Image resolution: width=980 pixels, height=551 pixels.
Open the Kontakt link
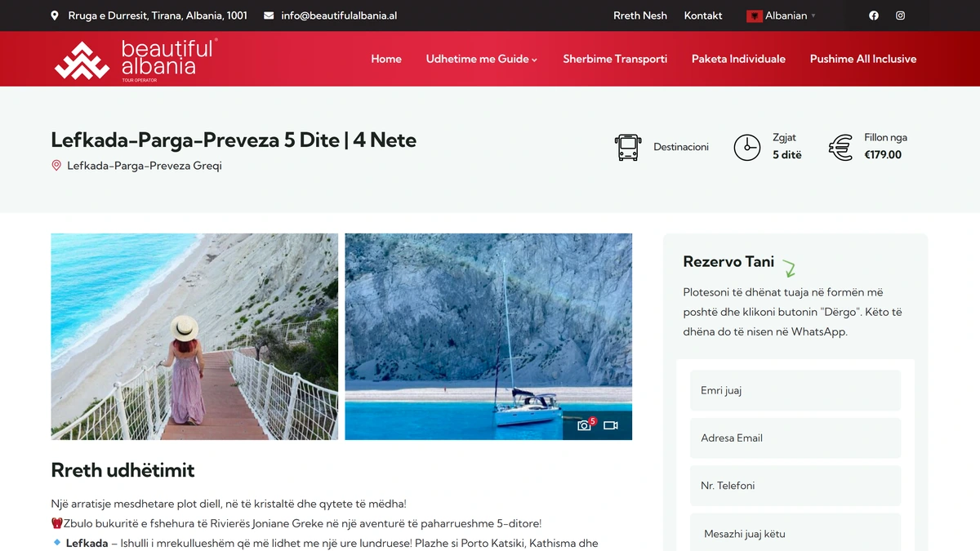(703, 16)
